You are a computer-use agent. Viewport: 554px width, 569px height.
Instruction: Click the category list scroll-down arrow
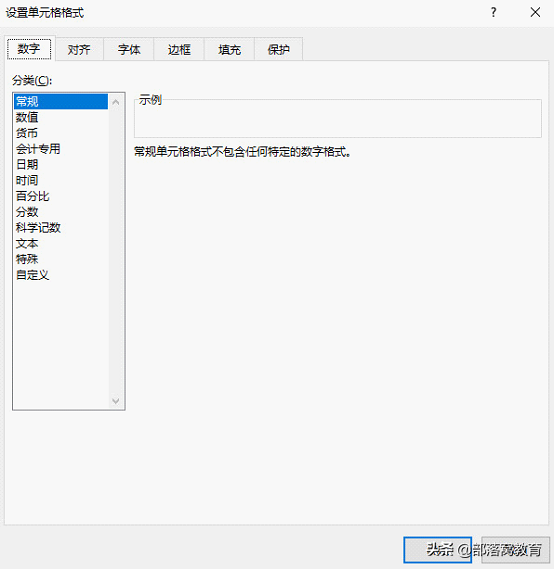[116, 401]
